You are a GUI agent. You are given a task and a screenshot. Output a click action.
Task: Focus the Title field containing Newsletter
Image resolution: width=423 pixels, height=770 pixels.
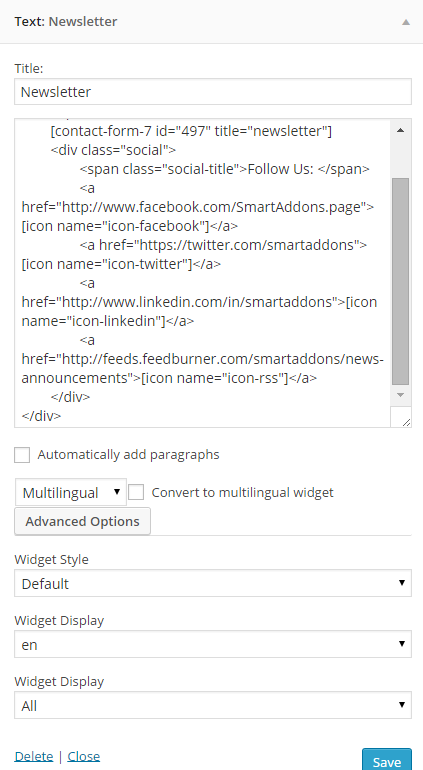coord(213,92)
